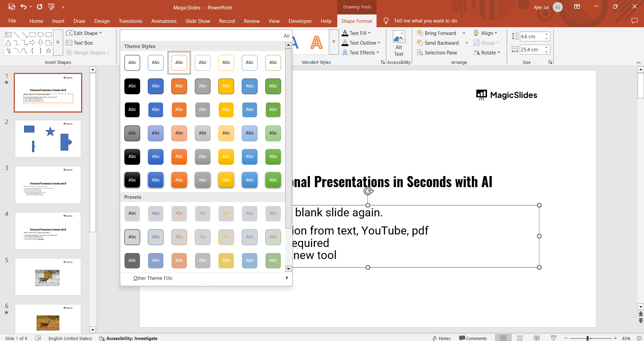This screenshot has width=644, height=341.
Task: Select slide 2 thumbnail with blue shapes
Action: (x=48, y=139)
